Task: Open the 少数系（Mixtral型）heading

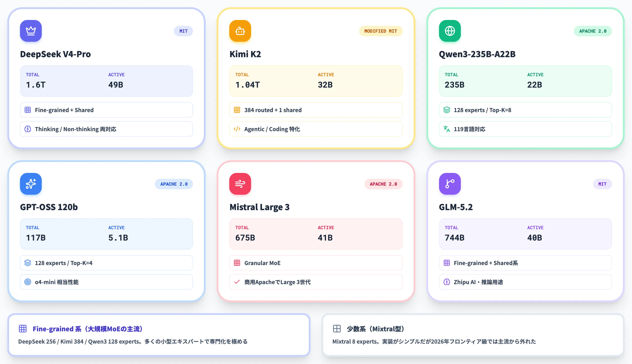Action: 375,329
